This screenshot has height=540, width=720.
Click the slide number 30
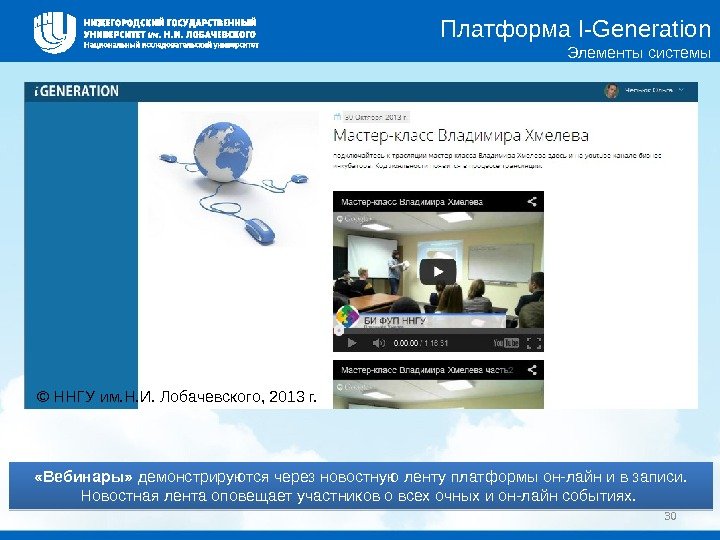tap(670, 516)
